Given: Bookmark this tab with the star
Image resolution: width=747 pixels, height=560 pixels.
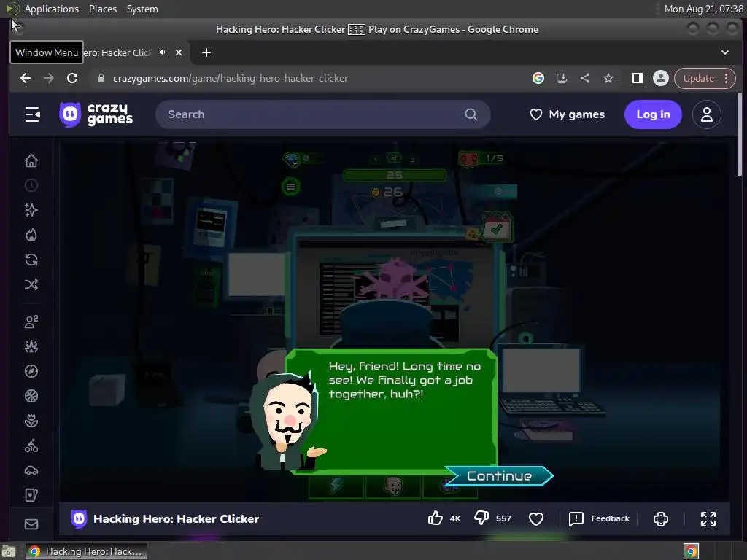Looking at the screenshot, I should [608, 78].
